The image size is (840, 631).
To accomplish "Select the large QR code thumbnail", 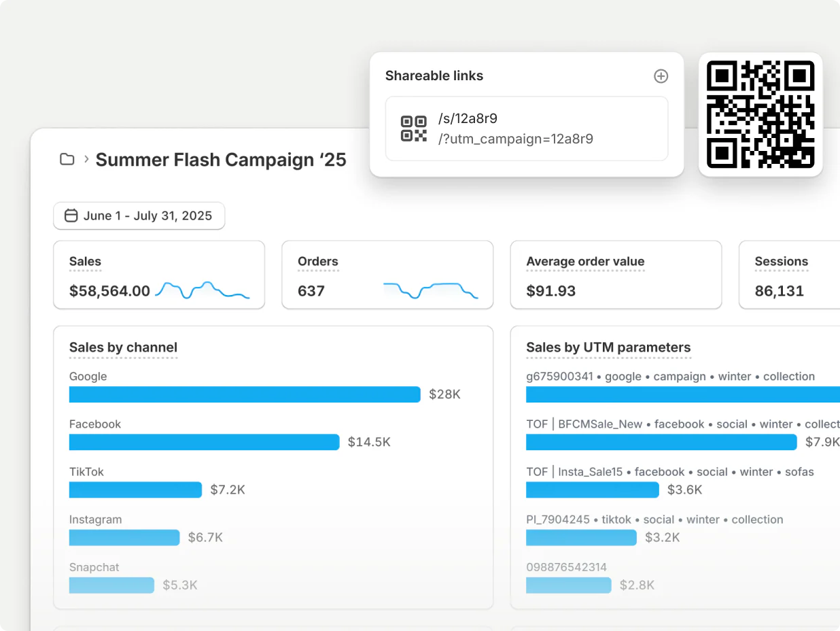I will [760, 114].
